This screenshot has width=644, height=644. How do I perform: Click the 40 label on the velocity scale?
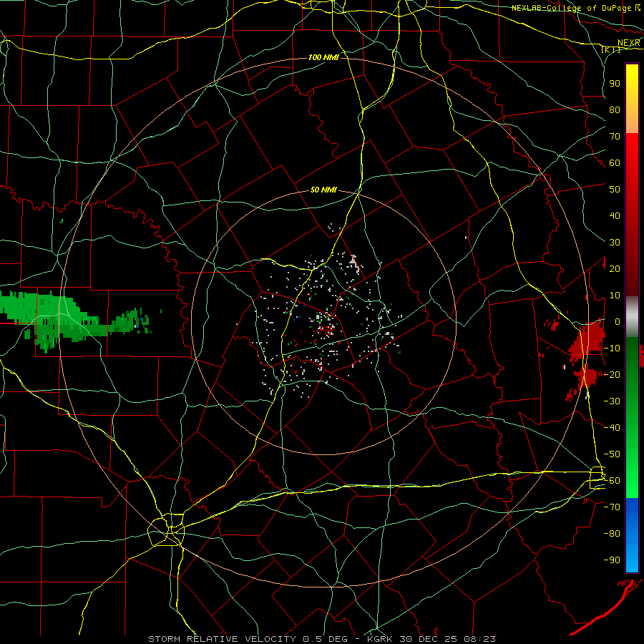[x=615, y=216]
